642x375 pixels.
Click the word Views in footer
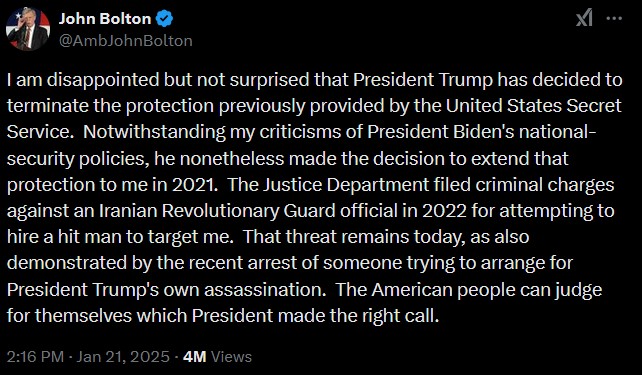coord(231,357)
